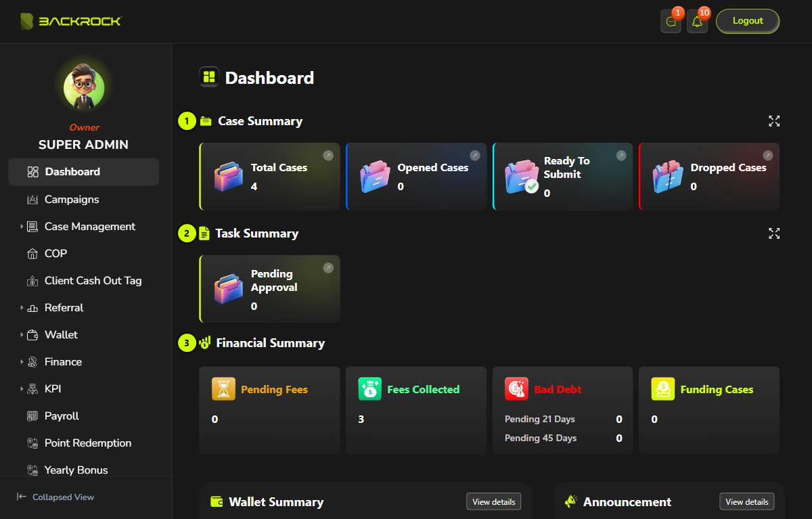Click the Pending Fees hourglass icon
Screen dimensions: 812x519
(x=223, y=389)
